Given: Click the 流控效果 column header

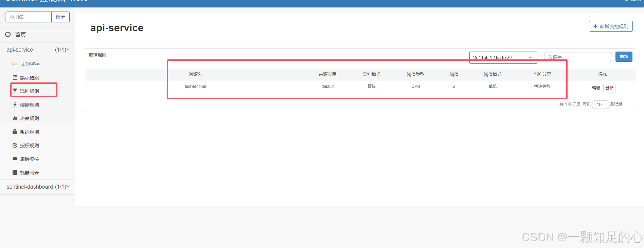Looking at the screenshot, I should point(542,74).
